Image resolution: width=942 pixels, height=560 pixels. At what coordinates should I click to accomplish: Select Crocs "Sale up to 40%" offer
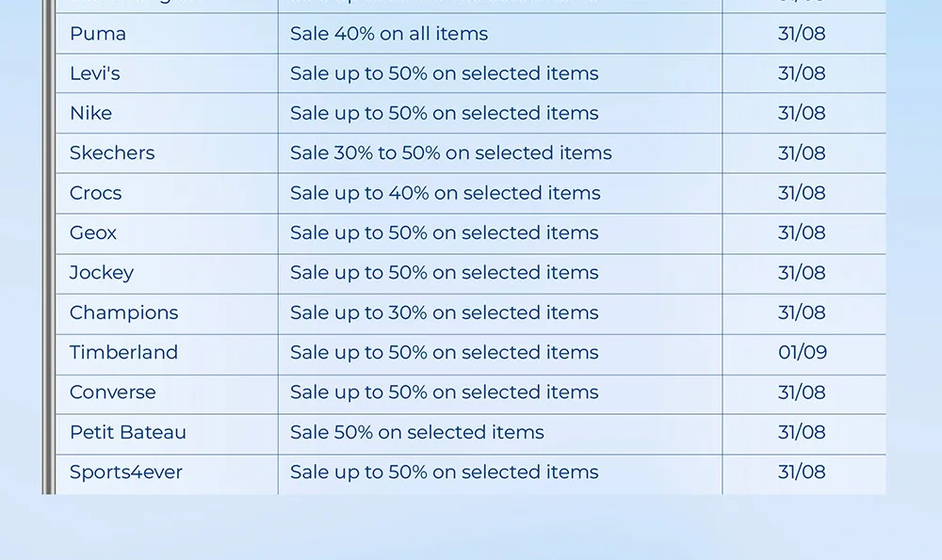coord(446,193)
